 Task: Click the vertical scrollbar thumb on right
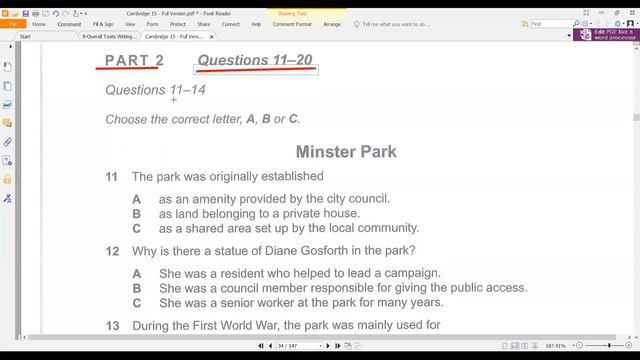pos(636,118)
